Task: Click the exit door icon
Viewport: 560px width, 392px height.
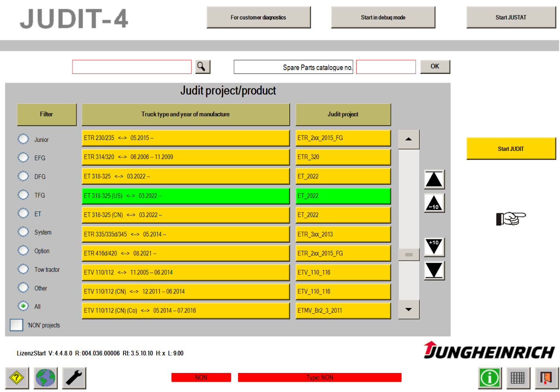Action: click(x=546, y=378)
